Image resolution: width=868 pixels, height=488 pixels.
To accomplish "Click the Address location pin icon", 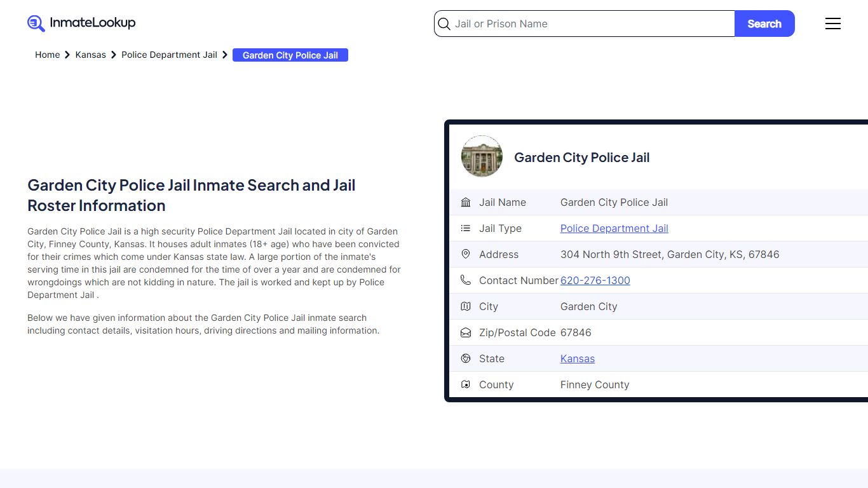I will pyautogui.click(x=466, y=254).
